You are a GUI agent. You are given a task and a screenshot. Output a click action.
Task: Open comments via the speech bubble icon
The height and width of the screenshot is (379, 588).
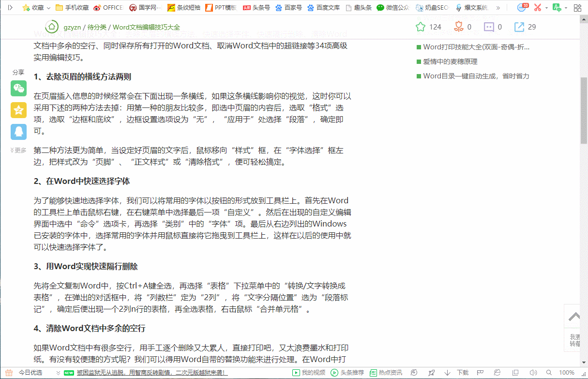point(489,27)
